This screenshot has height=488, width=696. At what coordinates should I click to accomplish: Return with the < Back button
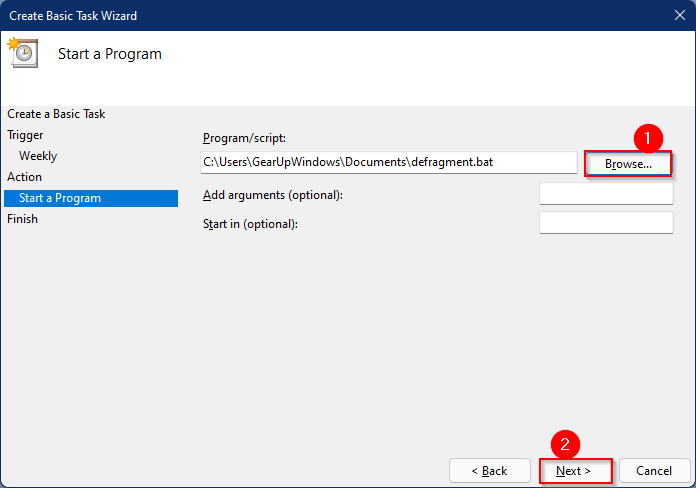tap(490, 471)
